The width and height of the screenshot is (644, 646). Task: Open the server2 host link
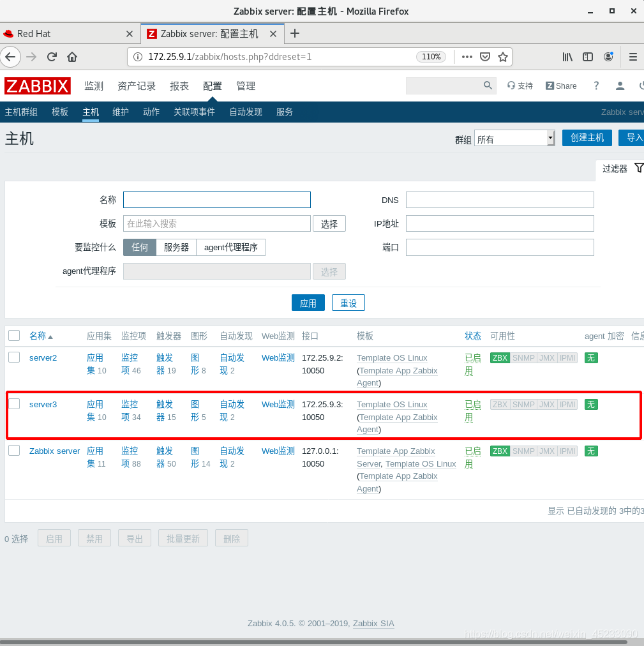(x=43, y=358)
